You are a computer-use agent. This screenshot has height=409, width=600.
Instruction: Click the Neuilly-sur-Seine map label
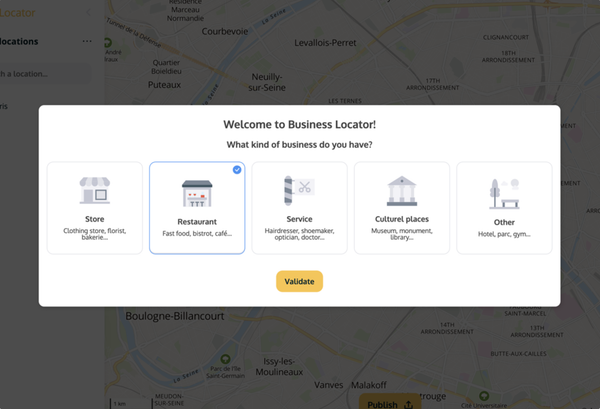tap(267, 82)
